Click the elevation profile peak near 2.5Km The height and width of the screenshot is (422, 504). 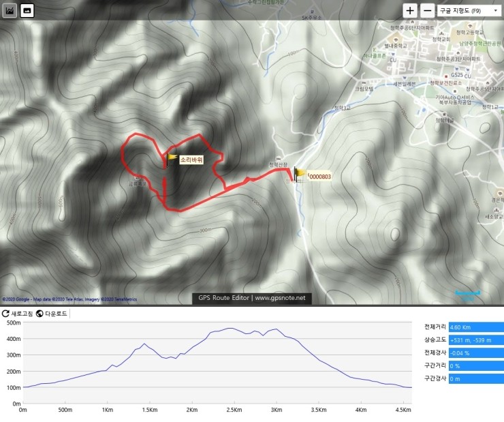(231, 328)
